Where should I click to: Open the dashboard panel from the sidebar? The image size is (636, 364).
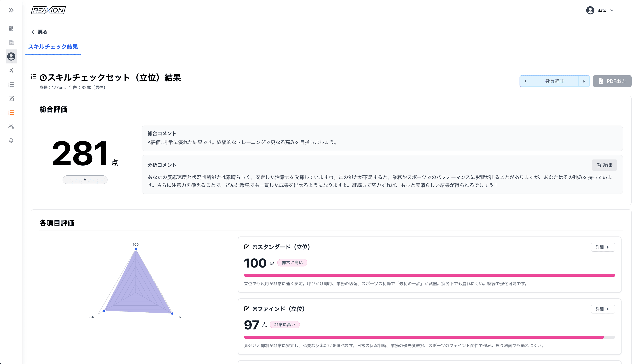pos(11,28)
